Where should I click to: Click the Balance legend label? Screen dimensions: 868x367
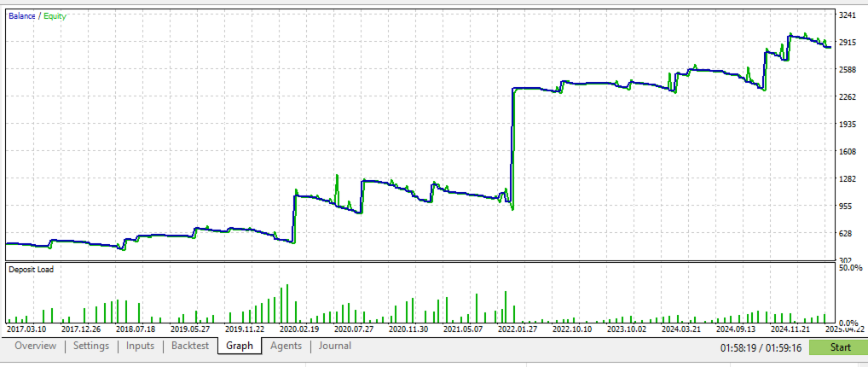click(x=21, y=16)
